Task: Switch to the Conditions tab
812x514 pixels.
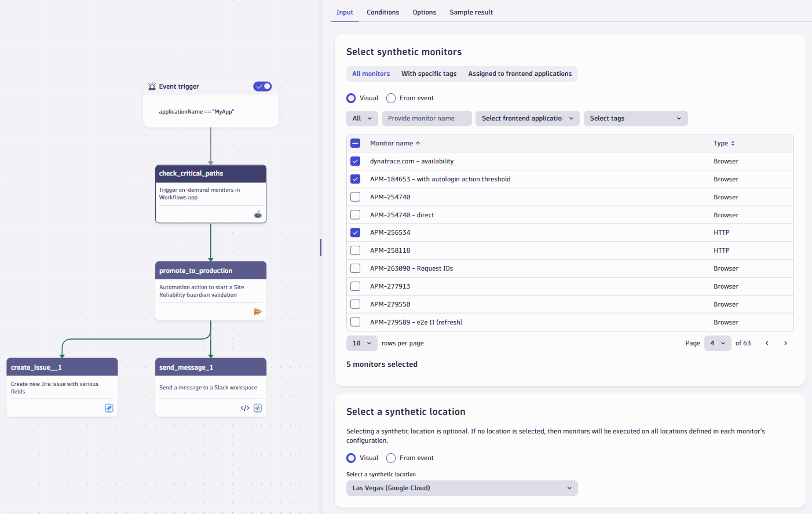Action: tap(383, 12)
